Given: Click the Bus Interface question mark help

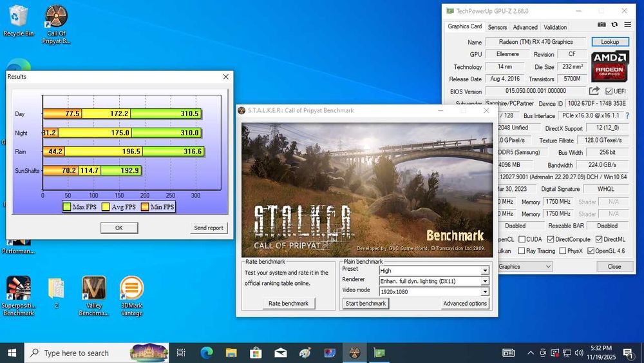Looking at the screenshot, I should click(x=627, y=116).
